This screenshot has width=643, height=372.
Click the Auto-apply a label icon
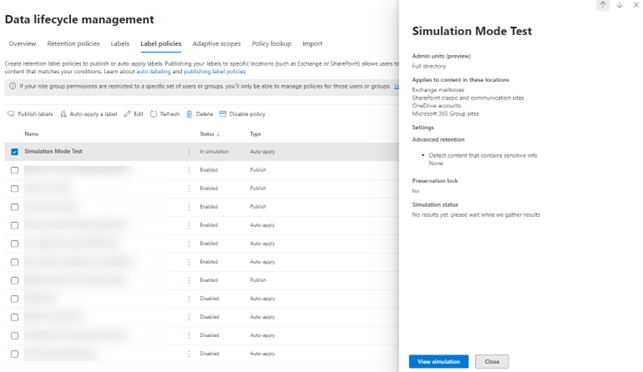(x=63, y=114)
